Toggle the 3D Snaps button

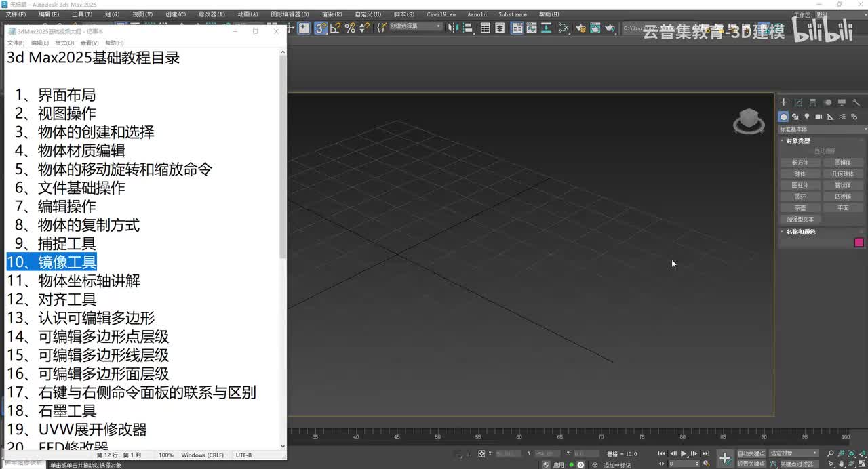point(321,28)
